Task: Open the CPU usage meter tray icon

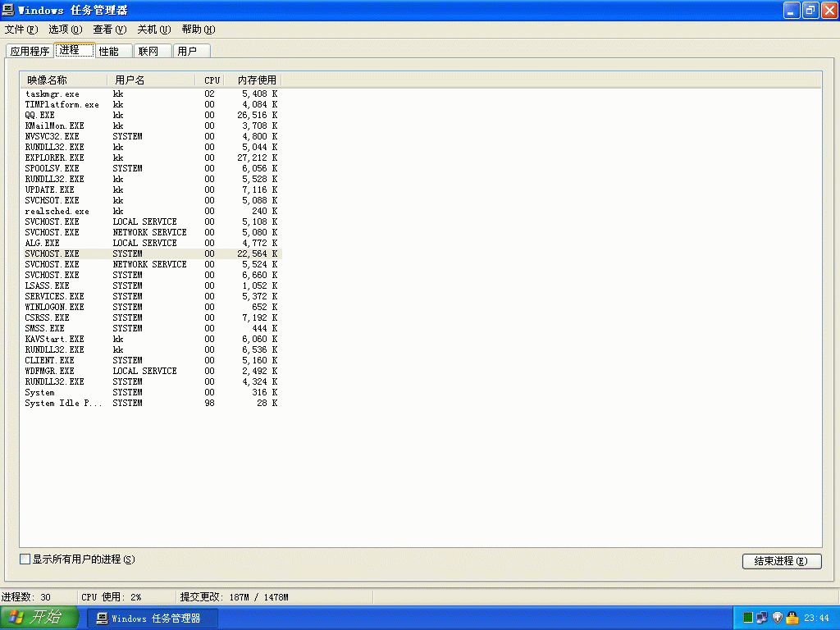Action: tap(748, 618)
